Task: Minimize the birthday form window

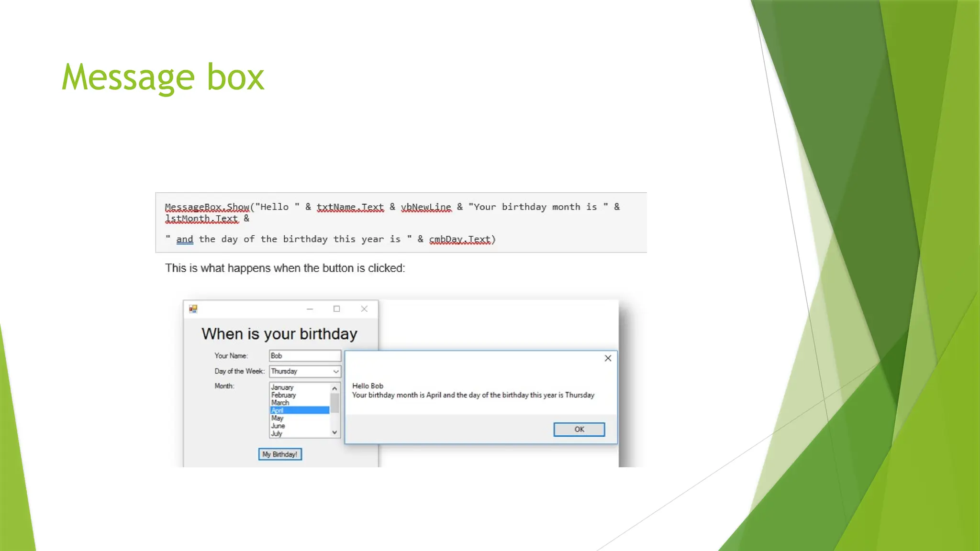Action: tap(310, 309)
